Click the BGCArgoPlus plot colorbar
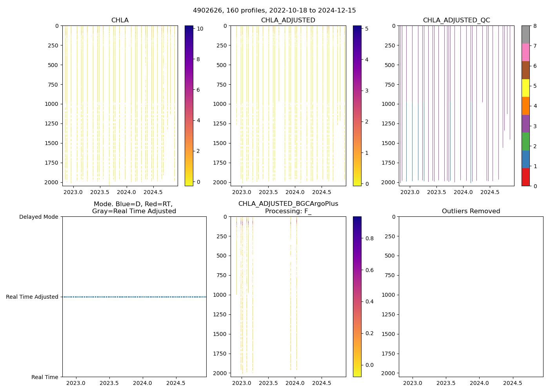Screen dimensions: 549x392 tap(357, 296)
